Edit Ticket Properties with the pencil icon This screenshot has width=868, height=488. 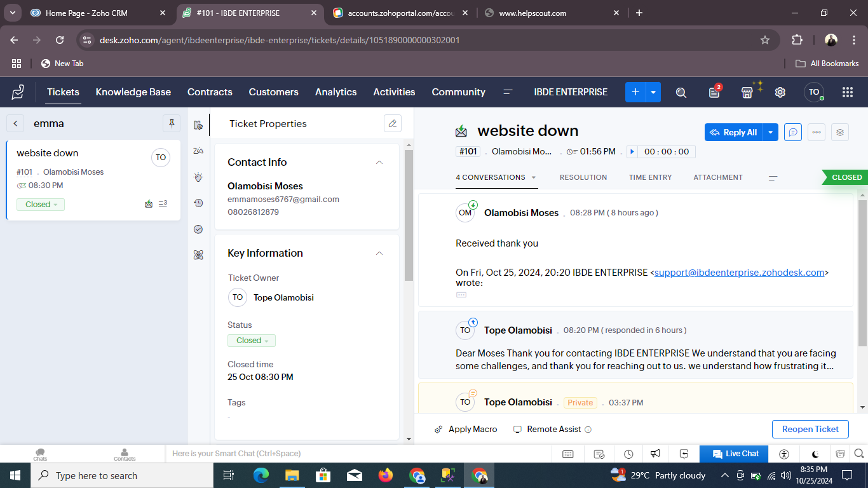click(x=393, y=123)
